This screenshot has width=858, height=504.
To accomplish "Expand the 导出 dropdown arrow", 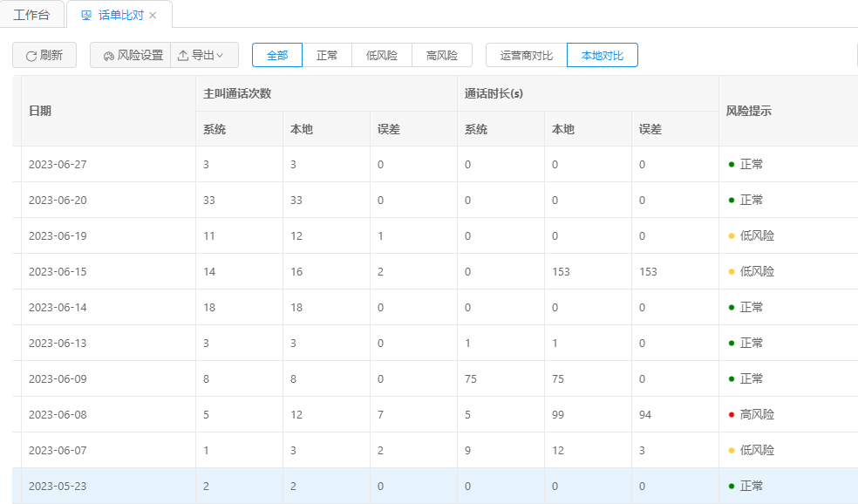I will pos(220,56).
